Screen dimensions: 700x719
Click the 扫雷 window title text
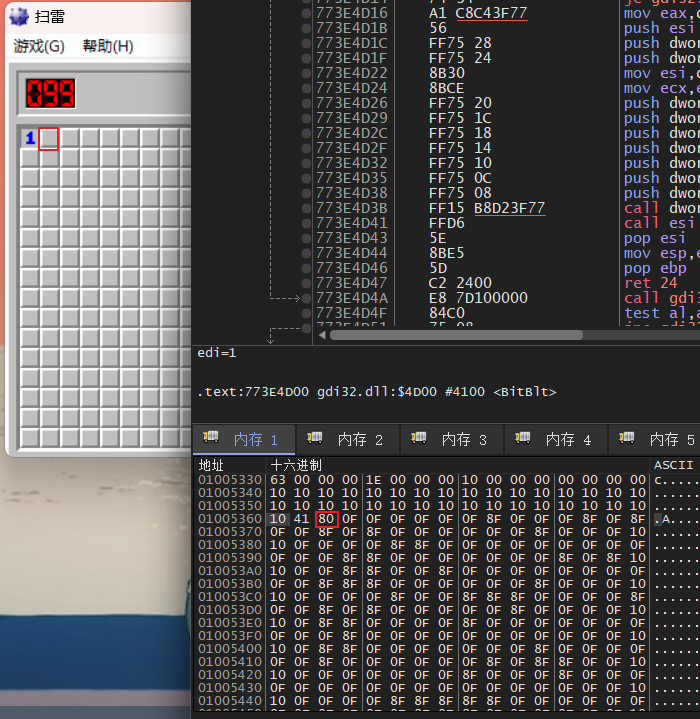tap(50, 17)
